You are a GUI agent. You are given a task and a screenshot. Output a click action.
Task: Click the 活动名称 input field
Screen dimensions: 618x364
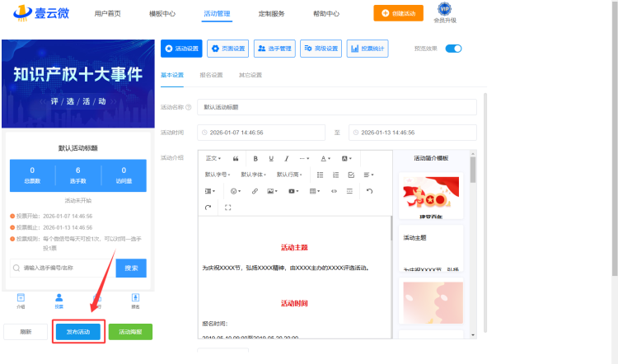[x=336, y=107]
